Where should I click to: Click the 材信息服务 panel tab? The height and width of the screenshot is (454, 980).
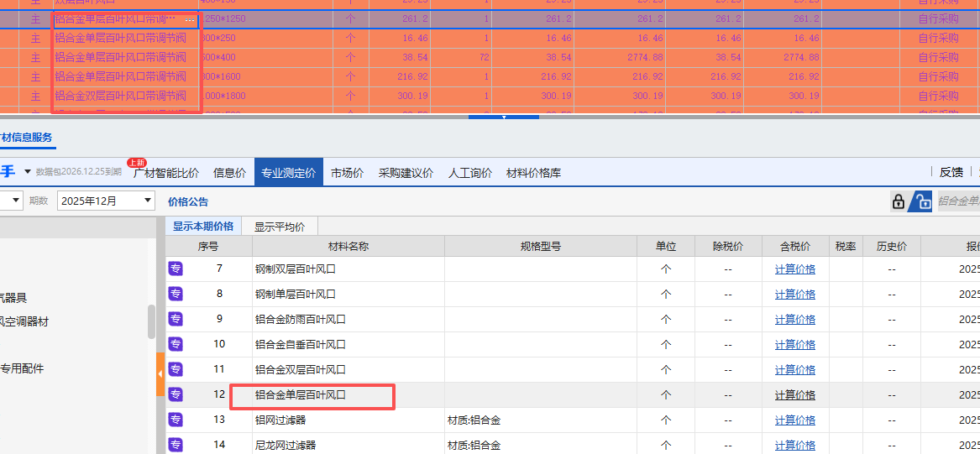click(x=26, y=138)
